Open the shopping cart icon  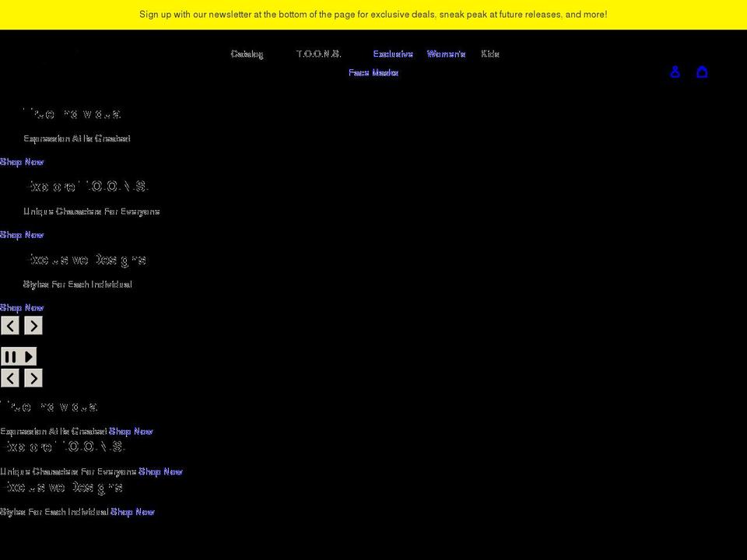point(702,72)
